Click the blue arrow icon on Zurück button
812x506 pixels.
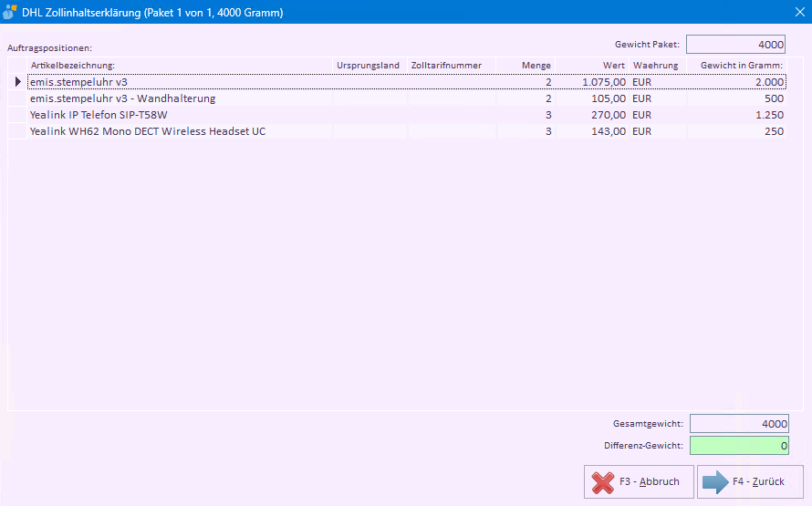coord(715,481)
